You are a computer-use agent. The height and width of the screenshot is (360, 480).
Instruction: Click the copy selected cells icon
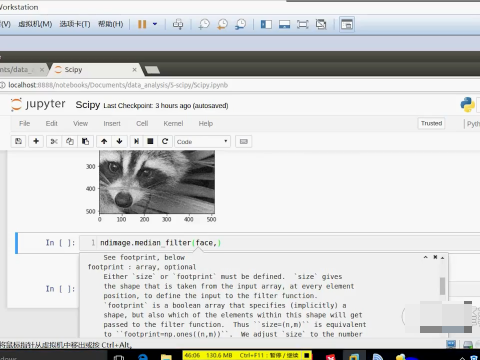[70, 141]
